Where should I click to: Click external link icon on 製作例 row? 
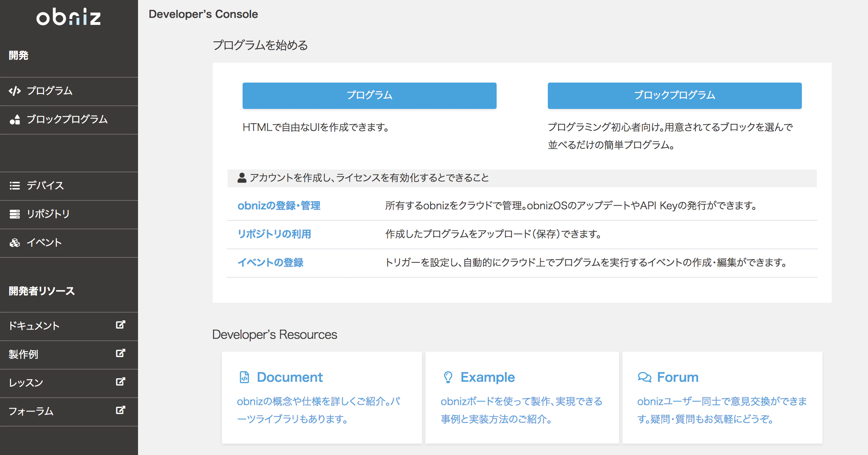(121, 353)
